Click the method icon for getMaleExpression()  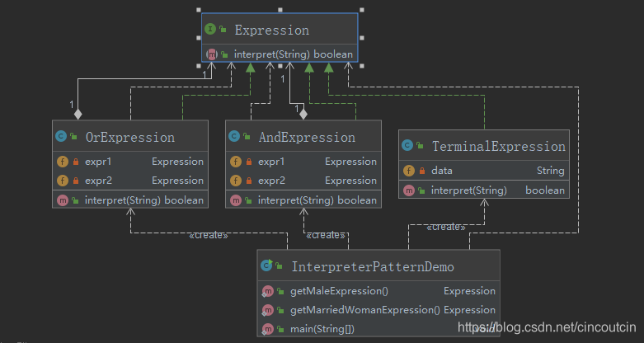[267, 291]
